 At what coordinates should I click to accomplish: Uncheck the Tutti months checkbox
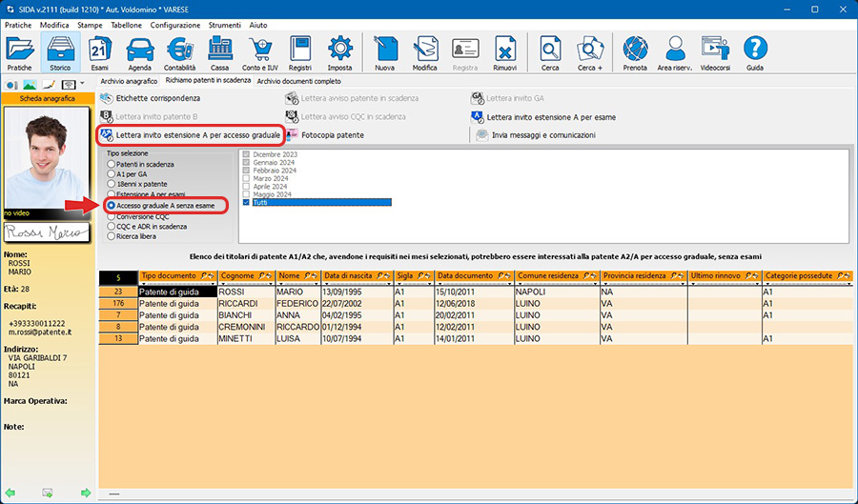(247, 203)
